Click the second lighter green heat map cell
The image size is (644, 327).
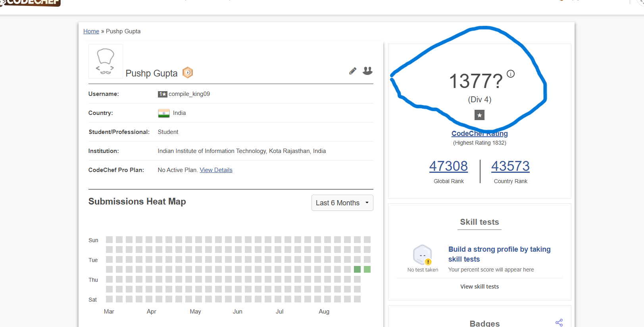367,270
